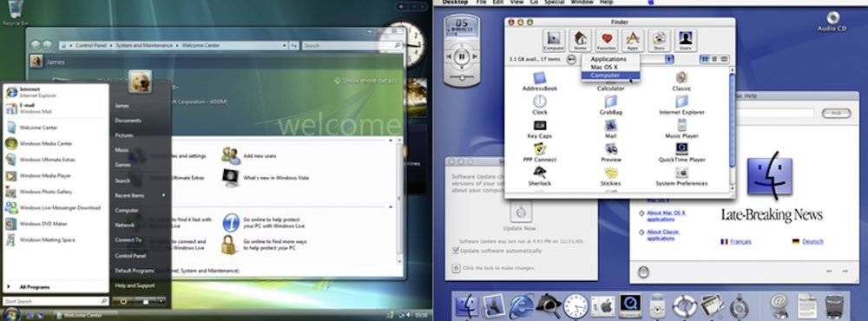Viewport: 868px width, 321px height.
Task: Click the QuickTime Player icon in the Dock
Action: 630,306
